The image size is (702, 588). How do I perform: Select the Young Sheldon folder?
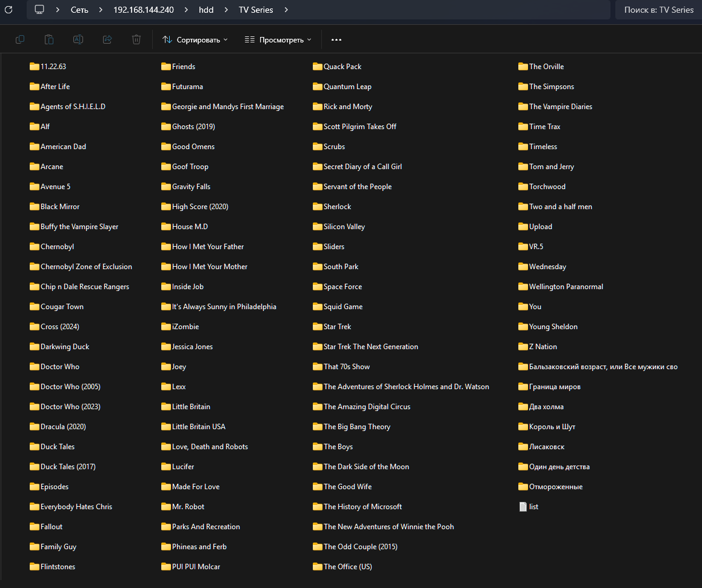(553, 327)
